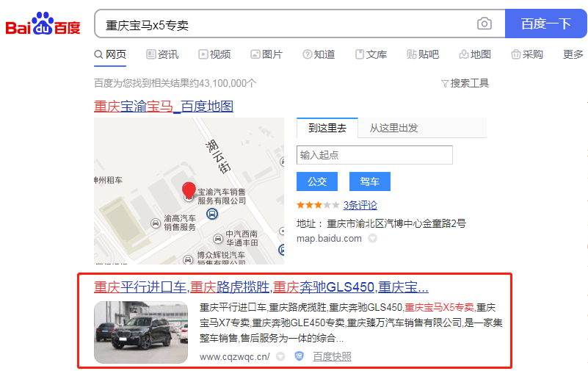This screenshot has height=371, width=588.
Task: Click the 驾车 route button
Action: point(370,181)
